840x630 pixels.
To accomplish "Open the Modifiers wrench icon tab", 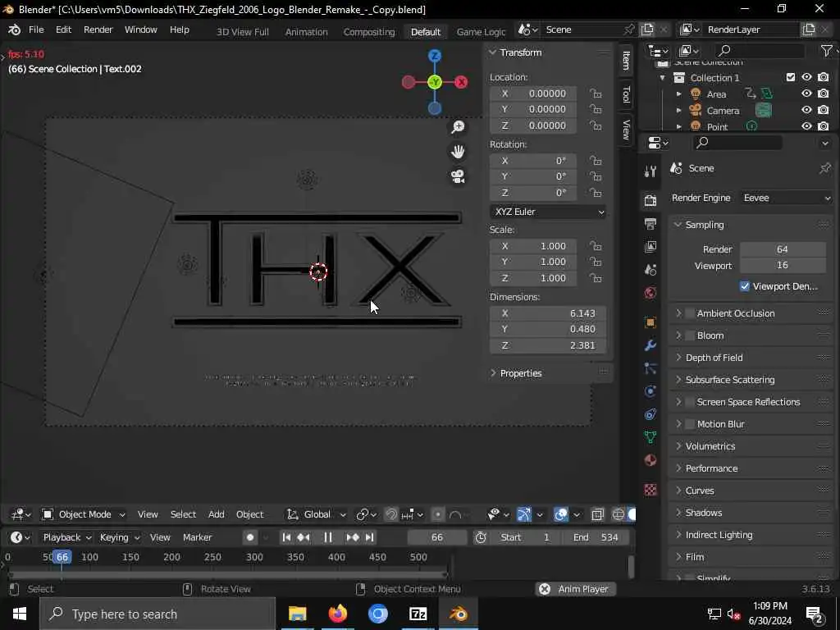I will tap(651, 345).
